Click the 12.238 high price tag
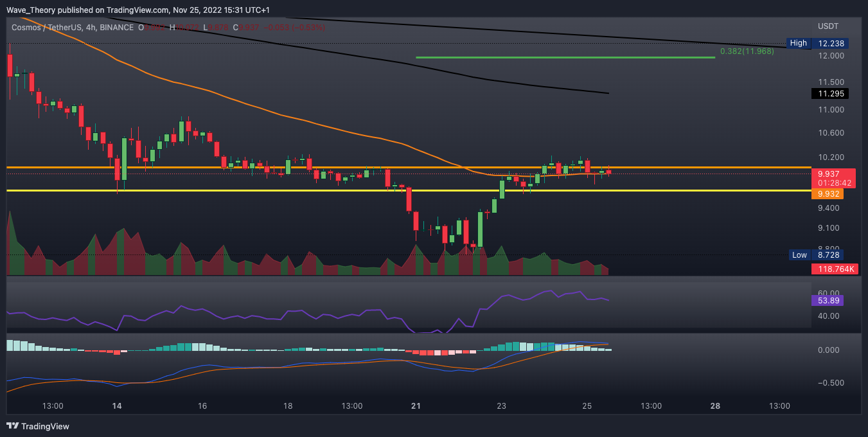 (830, 43)
